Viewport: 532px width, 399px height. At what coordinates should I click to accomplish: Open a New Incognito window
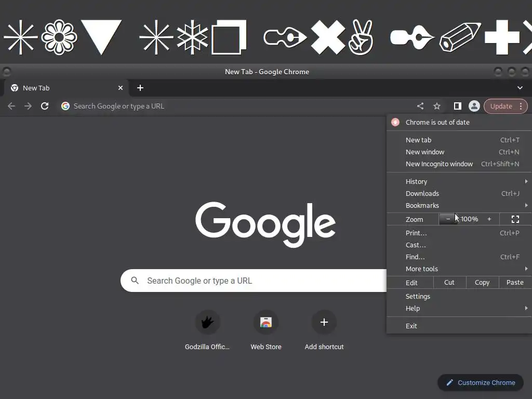click(x=459, y=164)
